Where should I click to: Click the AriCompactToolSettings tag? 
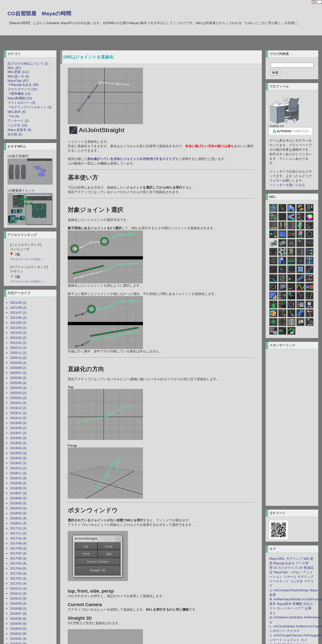coord(291,590)
